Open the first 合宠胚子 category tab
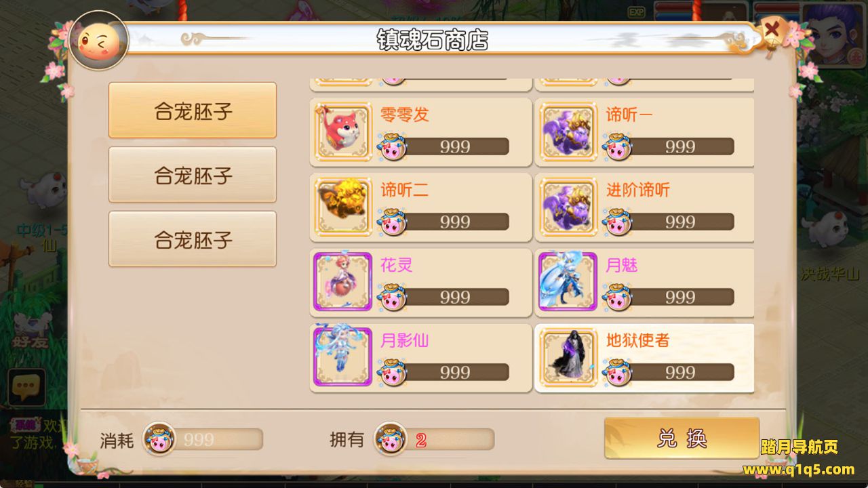 [193, 110]
